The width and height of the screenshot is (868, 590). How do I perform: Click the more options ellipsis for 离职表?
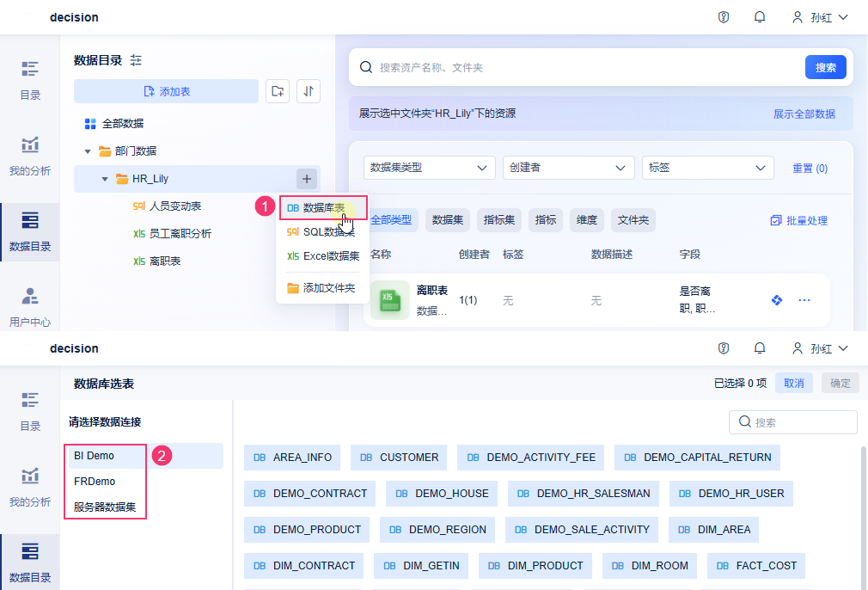click(804, 300)
